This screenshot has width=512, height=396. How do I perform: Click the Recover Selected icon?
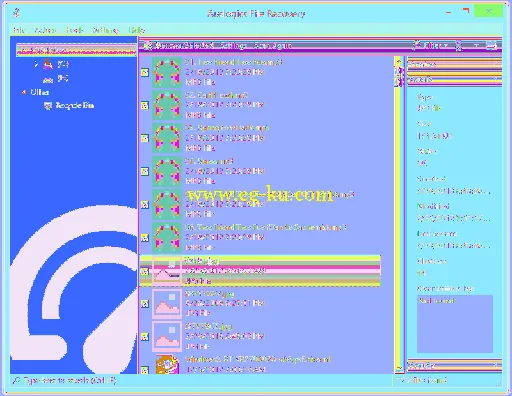148,45
